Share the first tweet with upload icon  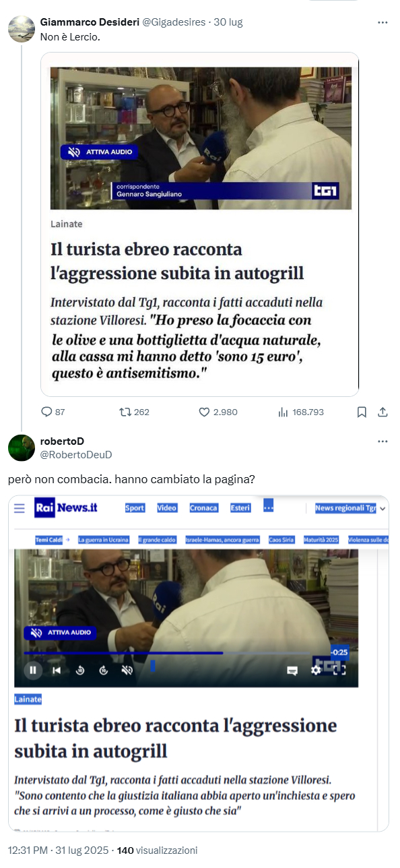click(x=382, y=412)
